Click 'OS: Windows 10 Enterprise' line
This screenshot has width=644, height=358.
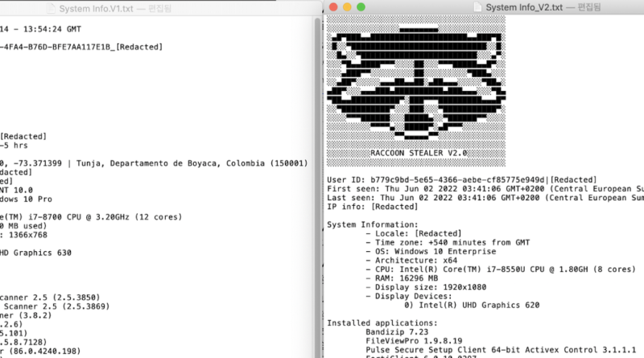pyautogui.click(x=431, y=252)
